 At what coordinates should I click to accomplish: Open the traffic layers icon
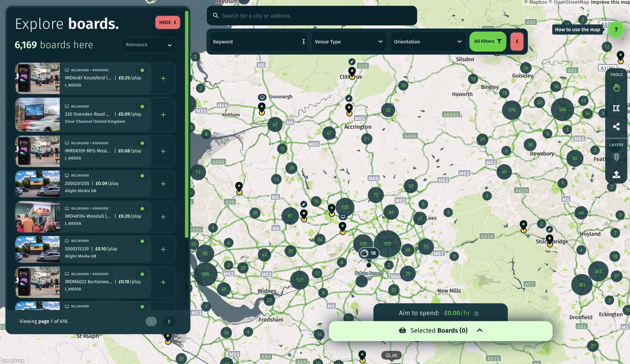click(616, 157)
